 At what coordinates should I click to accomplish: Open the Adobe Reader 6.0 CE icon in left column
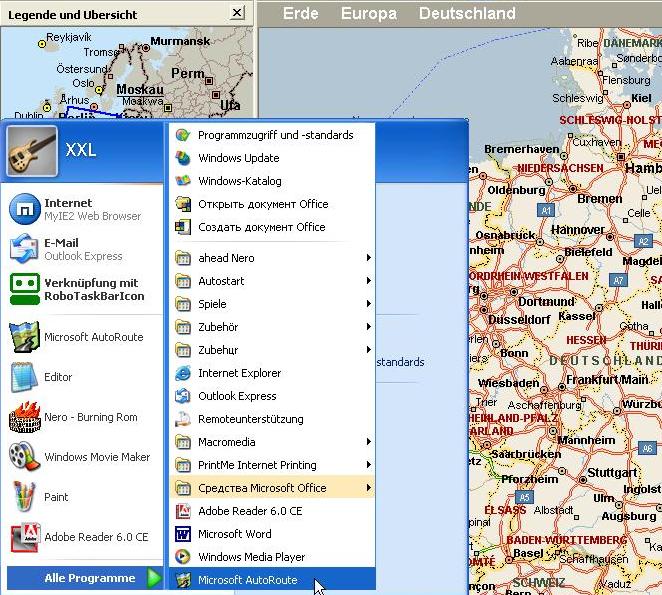(x=25, y=537)
